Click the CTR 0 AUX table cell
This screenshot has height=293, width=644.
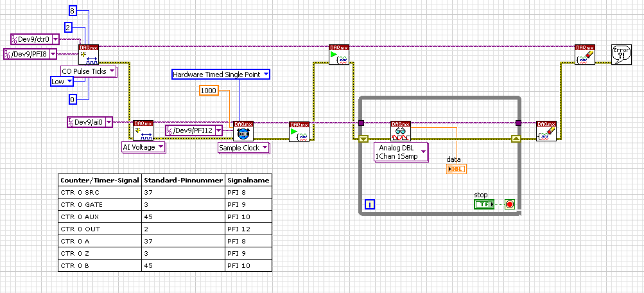[100, 217]
